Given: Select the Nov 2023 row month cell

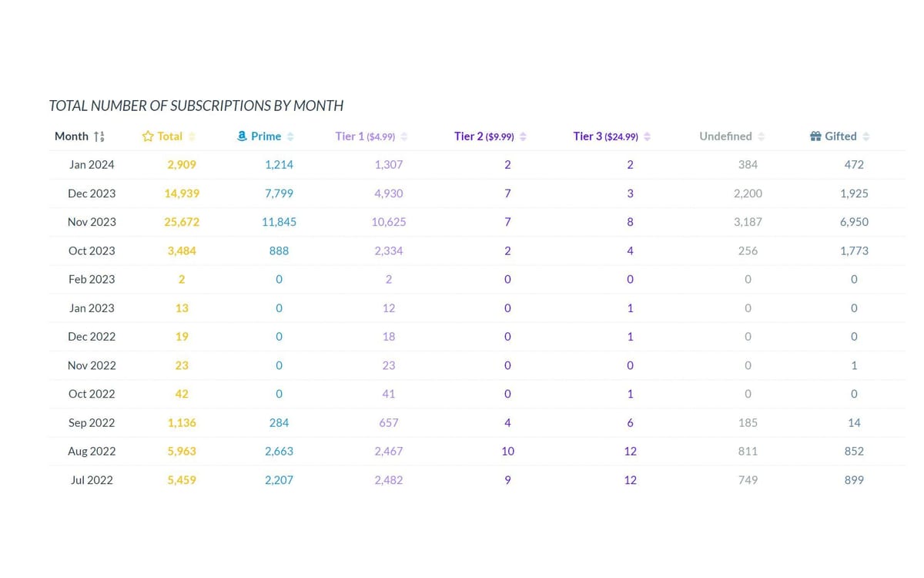Looking at the screenshot, I should (x=92, y=222).
